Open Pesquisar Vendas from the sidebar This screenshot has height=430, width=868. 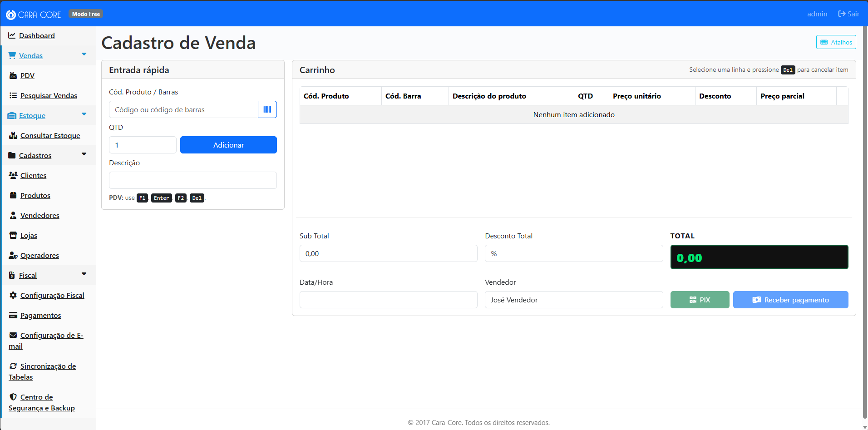pyautogui.click(x=49, y=95)
